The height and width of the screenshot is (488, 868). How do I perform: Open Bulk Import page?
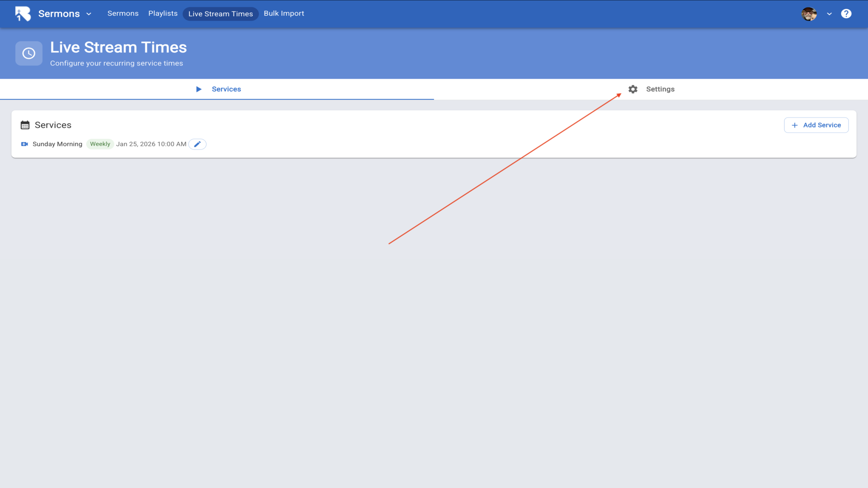coord(283,14)
